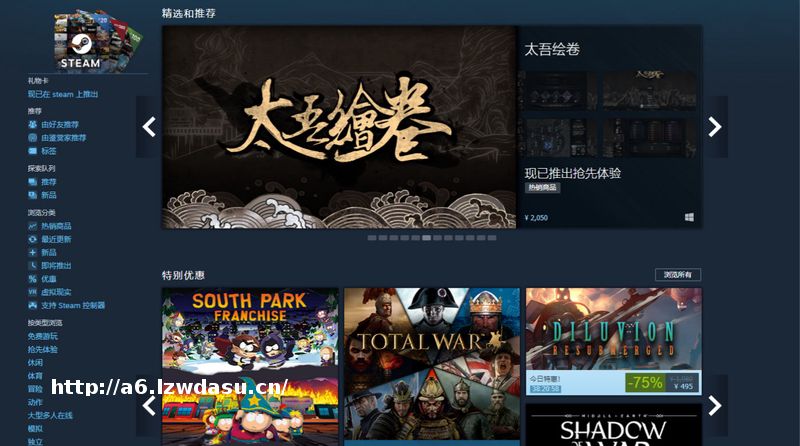This screenshot has width=800, height=446.
Task: Open the upcoming releases clock icon (即将推出)
Action: pos(33,266)
